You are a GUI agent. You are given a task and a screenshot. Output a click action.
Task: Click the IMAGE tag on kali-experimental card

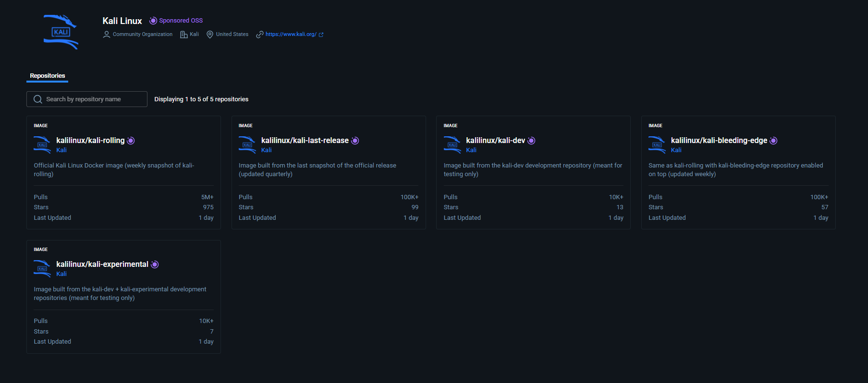(41, 250)
